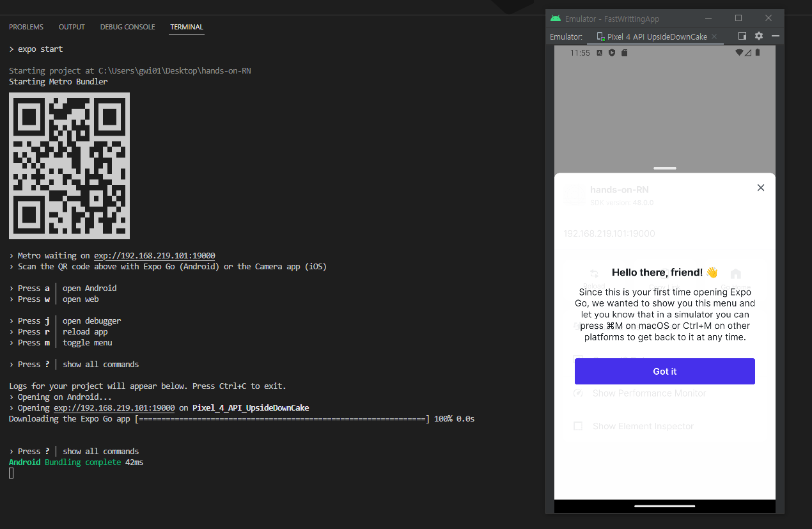Click the terminal cursor block

(x=12, y=473)
